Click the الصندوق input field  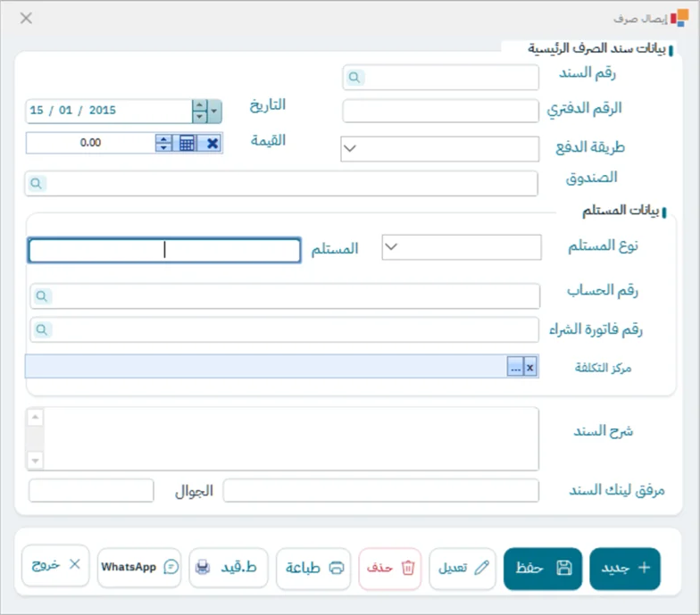(x=281, y=184)
